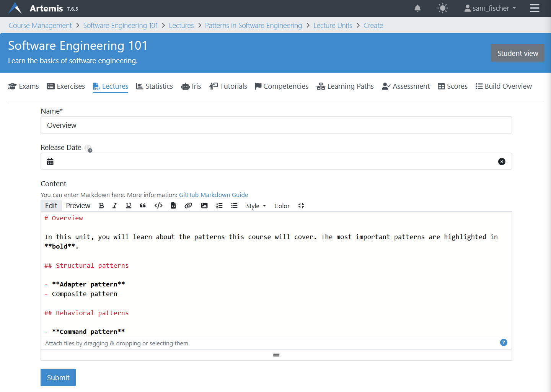
Task: Open the GitHub Markdown Guide link
Action: tap(214, 195)
